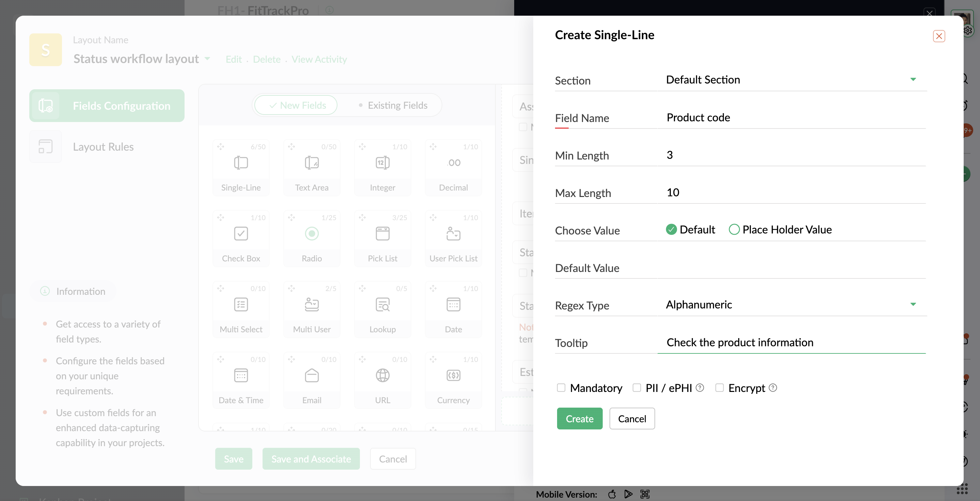The width and height of the screenshot is (980, 501).
Task: Open the apps grid icon at bottom right
Action: [962, 488]
